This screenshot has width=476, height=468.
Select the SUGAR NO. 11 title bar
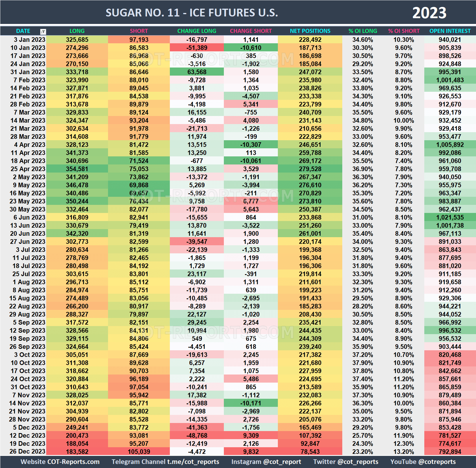191,12
